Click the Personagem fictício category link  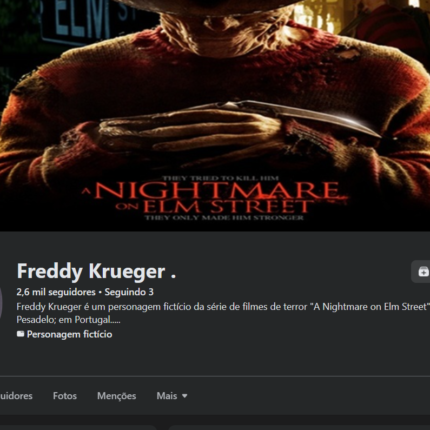point(69,334)
